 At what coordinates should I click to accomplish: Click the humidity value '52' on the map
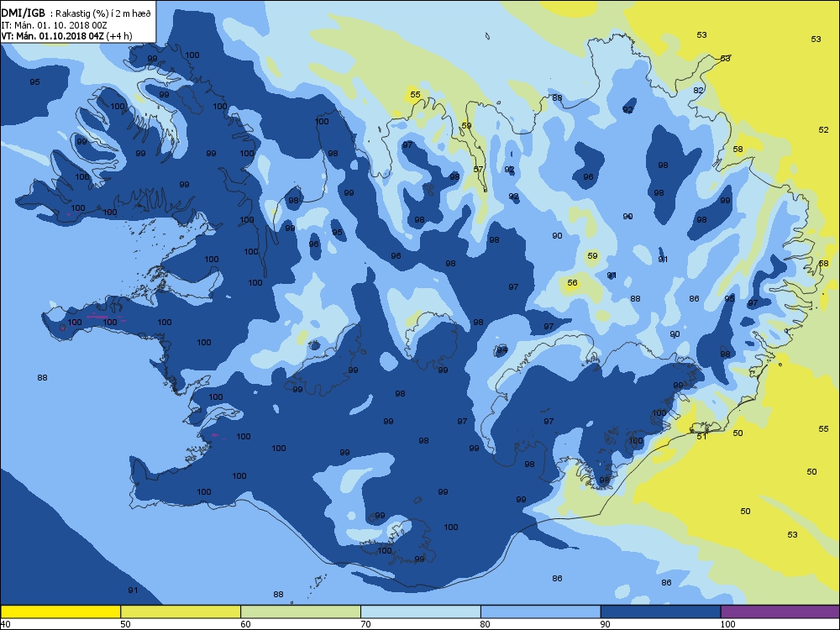coord(823,129)
